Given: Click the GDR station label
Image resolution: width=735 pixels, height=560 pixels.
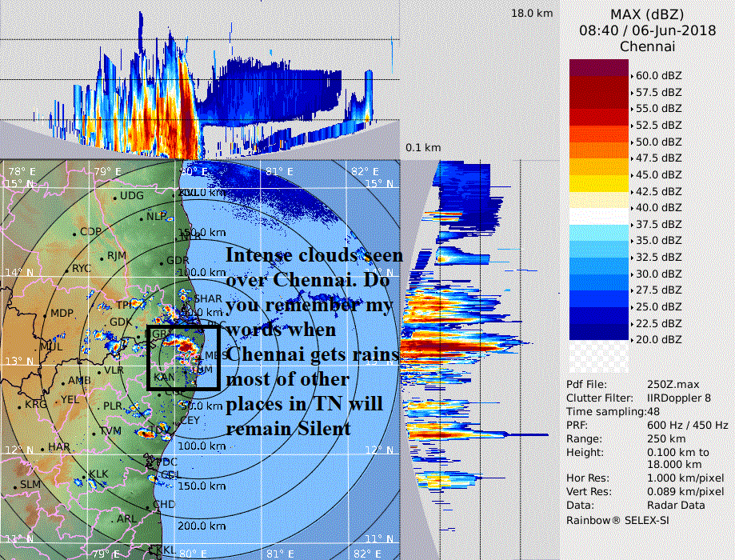Looking at the screenshot, I should 178,261.
